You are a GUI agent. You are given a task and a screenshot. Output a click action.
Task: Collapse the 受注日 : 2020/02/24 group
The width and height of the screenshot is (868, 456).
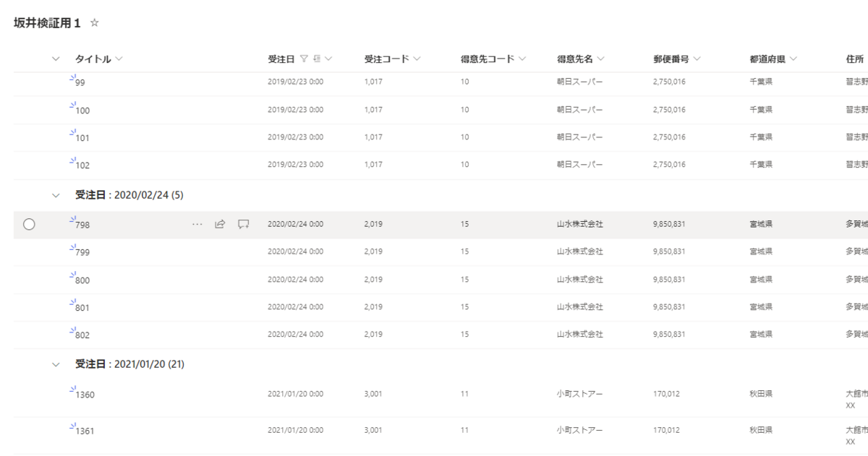click(x=55, y=195)
